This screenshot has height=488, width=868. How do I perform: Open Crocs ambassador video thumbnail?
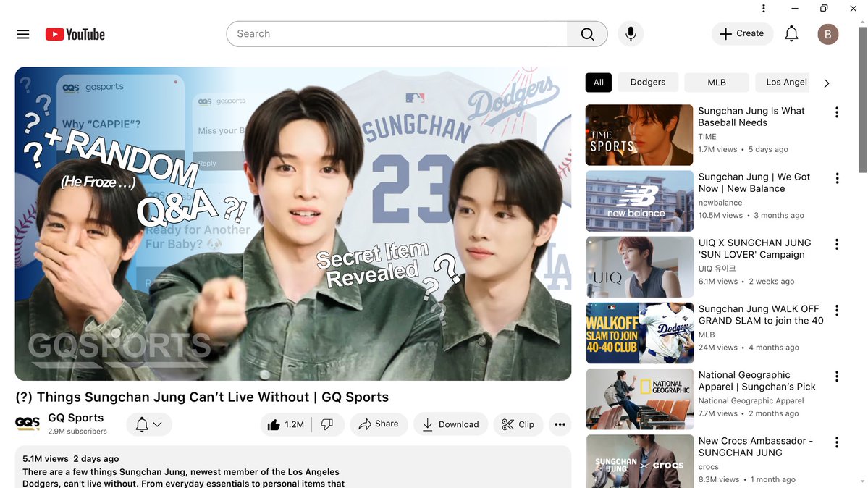coord(639,461)
